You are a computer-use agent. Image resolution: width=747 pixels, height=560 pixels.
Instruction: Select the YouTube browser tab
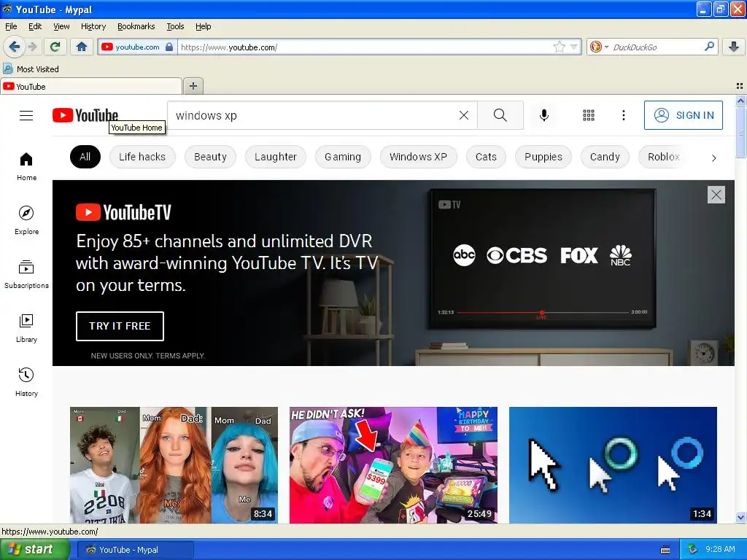point(91,86)
